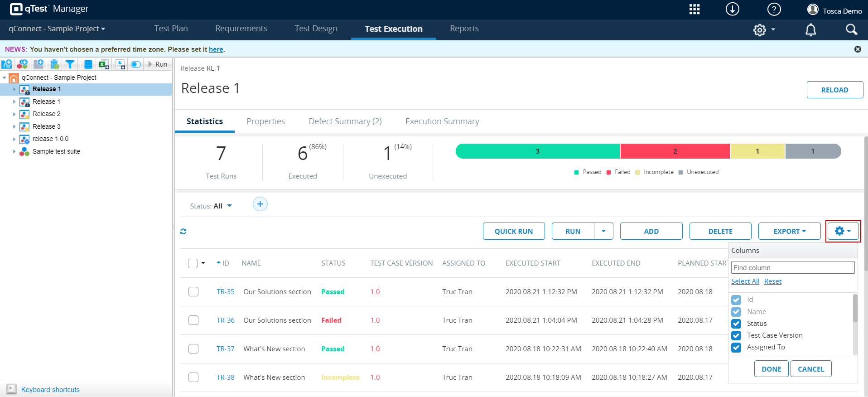Open the Status: All filter dropdown
This screenshot has height=397, width=868.
[x=212, y=206]
